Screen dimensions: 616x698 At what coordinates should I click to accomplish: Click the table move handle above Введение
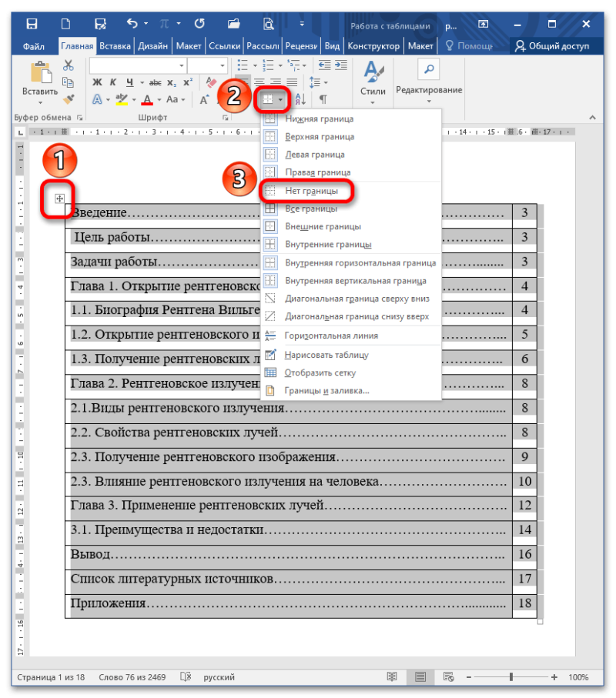(x=59, y=199)
